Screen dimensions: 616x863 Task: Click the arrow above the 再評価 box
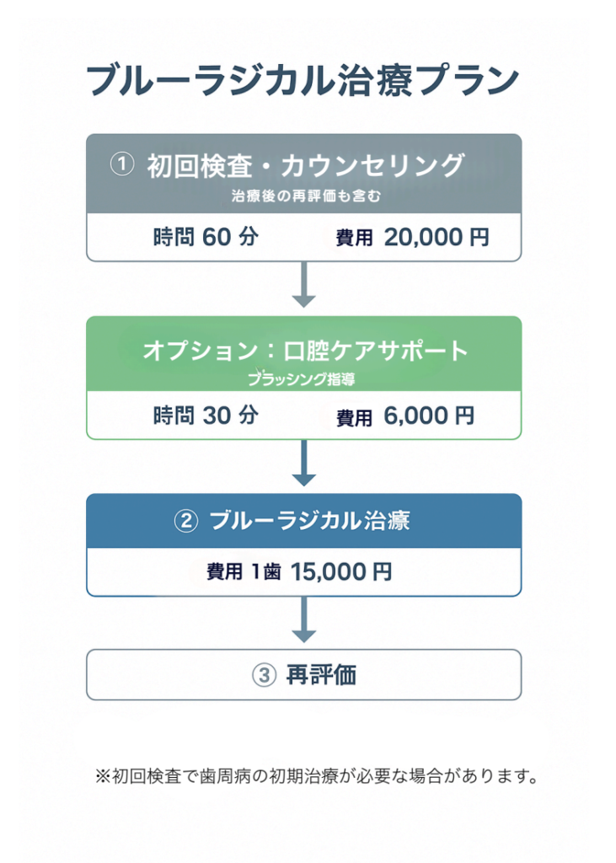click(x=303, y=621)
